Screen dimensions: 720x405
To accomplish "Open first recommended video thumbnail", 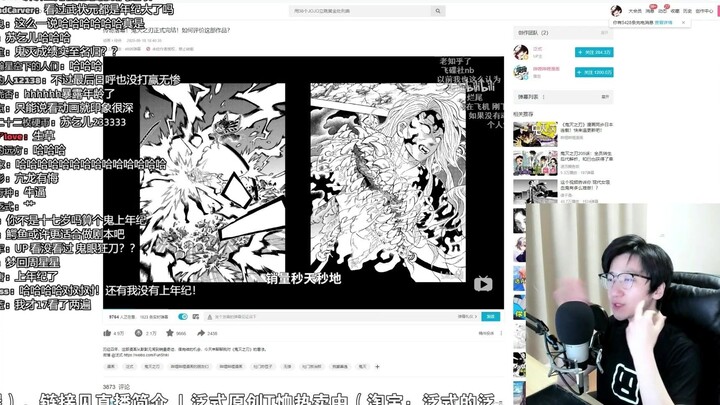I will [x=535, y=134].
